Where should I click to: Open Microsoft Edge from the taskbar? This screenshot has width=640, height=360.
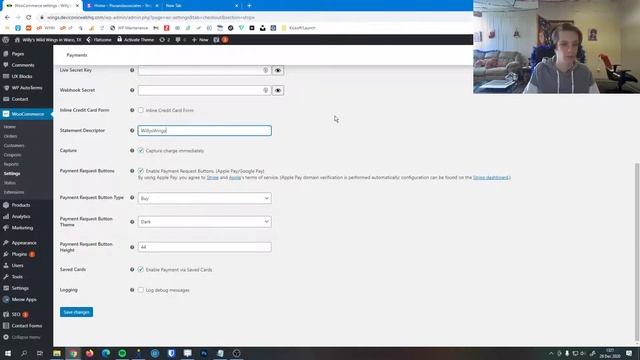click(x=106, y=353)
